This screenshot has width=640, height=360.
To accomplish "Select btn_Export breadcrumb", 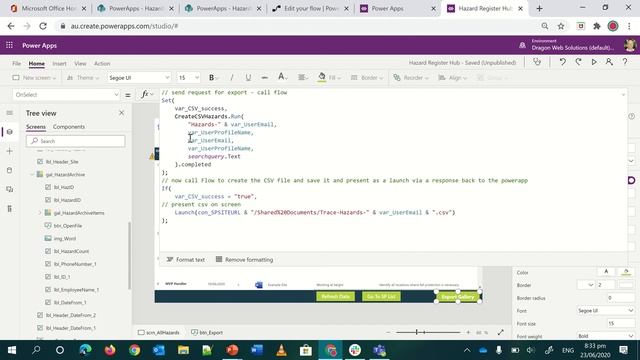I will pos(207,333).
